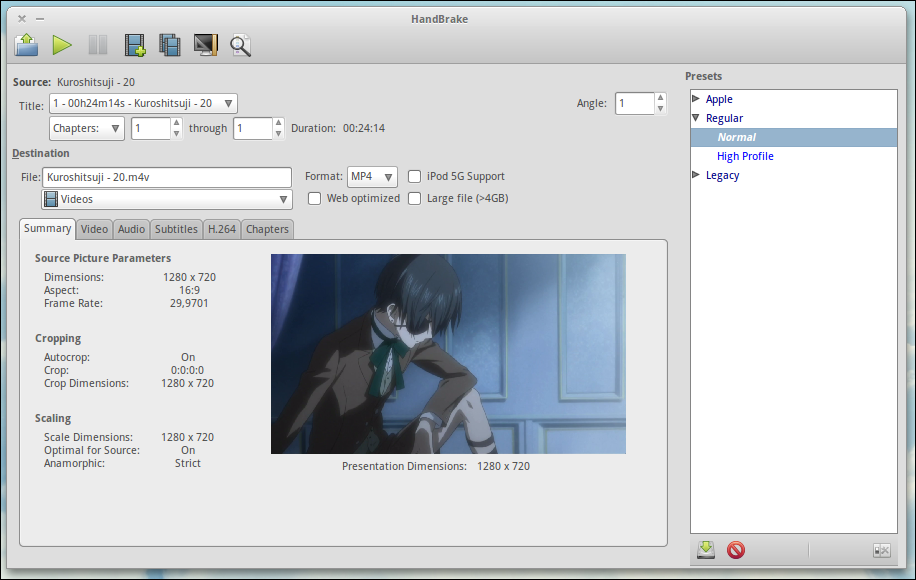Click the Duration value 00:24:14
This screenshot has height=580, width=916.
coord(363,128)
